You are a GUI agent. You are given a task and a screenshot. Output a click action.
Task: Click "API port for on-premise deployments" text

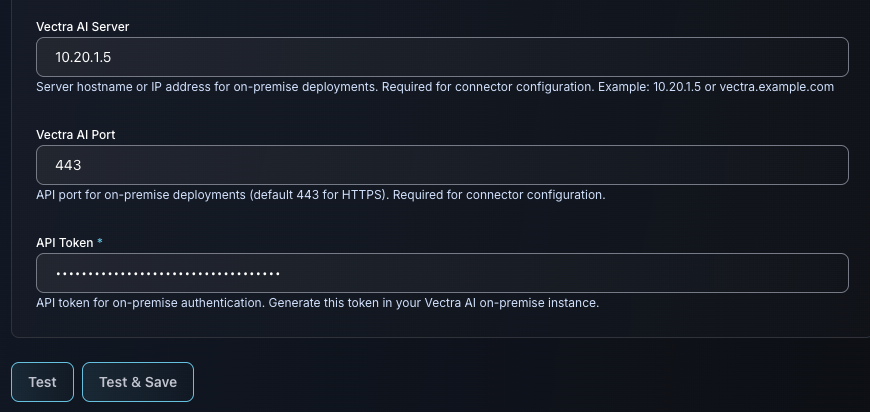[x=139, y=195]
